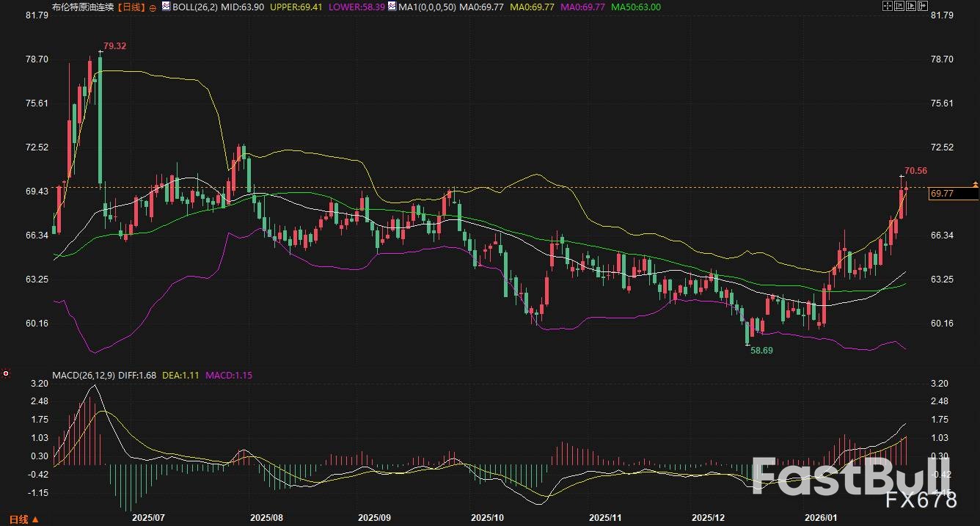The image size is (980, 526).
Task: Click the 70.56 recent high marker
Action: click(915, 171)
